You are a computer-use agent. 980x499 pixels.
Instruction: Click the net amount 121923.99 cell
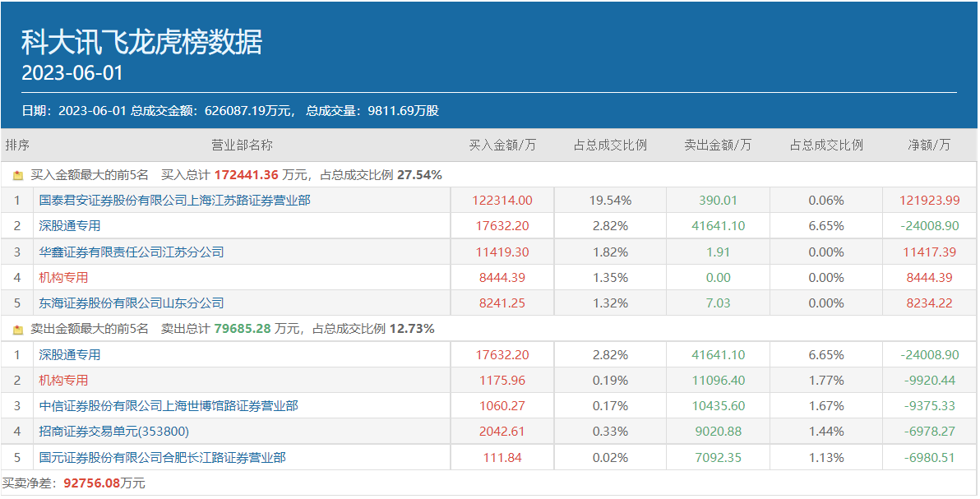[929, 201]
